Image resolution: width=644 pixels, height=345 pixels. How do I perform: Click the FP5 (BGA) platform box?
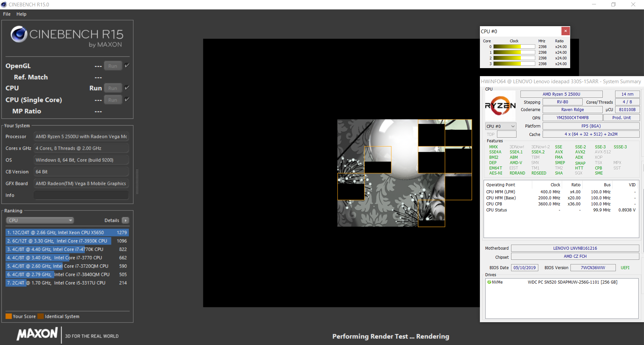tap(591, 126)
